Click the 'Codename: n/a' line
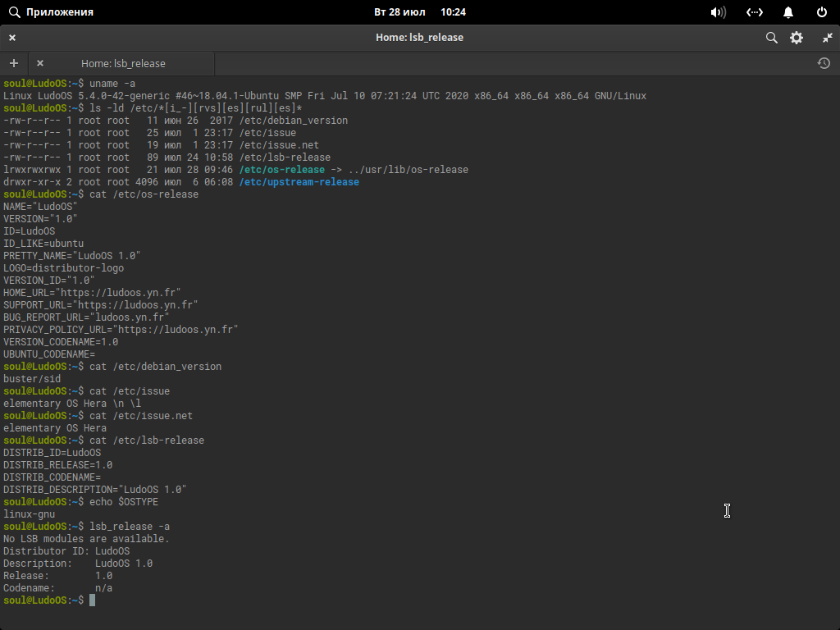Viewport: 840px width, 630px height. coord(58,589)
